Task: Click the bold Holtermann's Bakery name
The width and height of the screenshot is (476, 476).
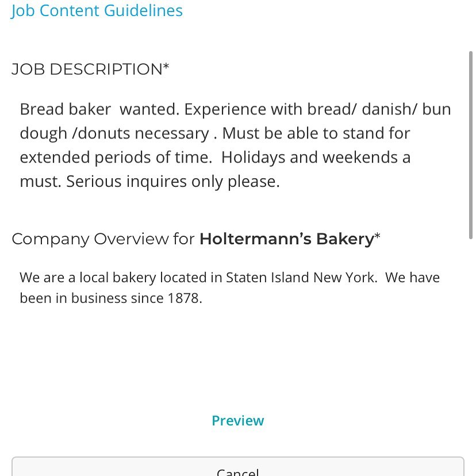Action: (286, 239)
